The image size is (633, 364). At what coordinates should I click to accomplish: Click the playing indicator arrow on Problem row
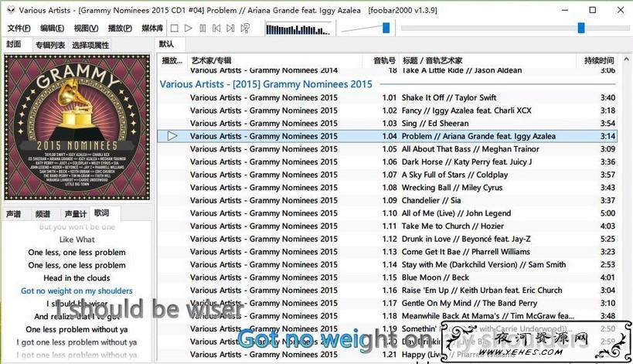pyautogui.click(x=172, y=136)
